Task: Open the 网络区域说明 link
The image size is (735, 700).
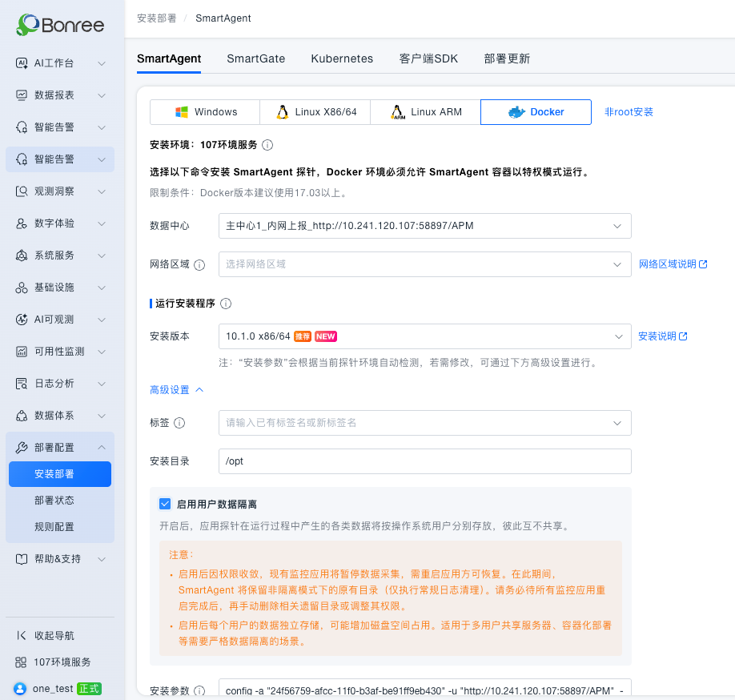Action: [673, 264]
